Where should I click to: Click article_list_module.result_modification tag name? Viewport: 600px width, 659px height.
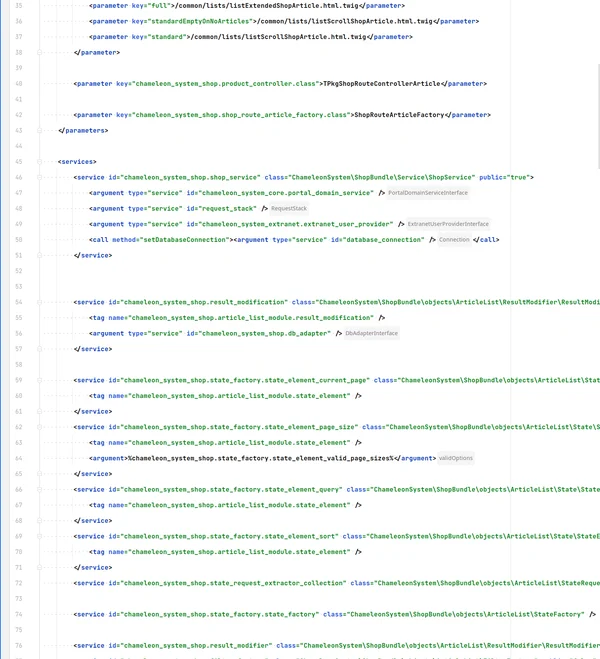click(x=251, y=318)
